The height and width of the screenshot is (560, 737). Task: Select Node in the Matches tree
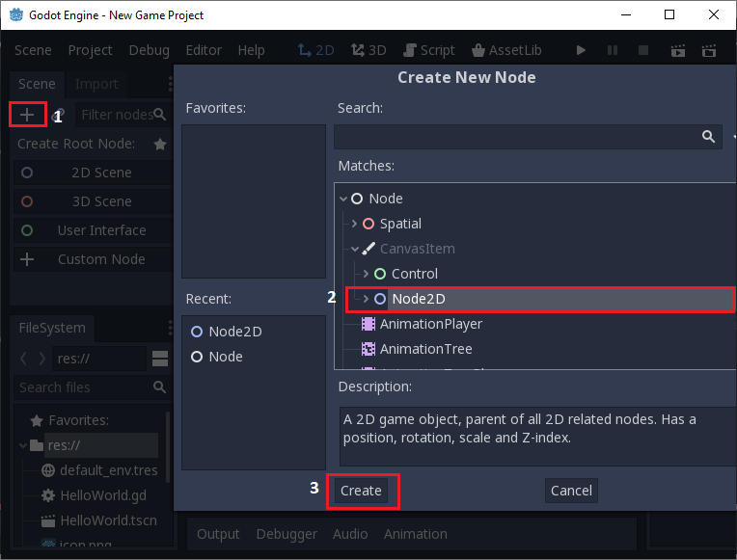tap(386, 199)
